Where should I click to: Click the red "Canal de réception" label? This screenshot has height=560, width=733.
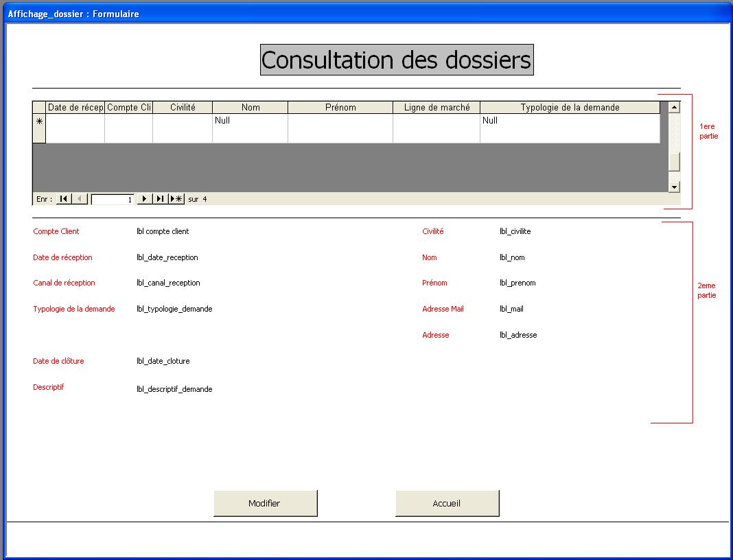pos(64,283)
